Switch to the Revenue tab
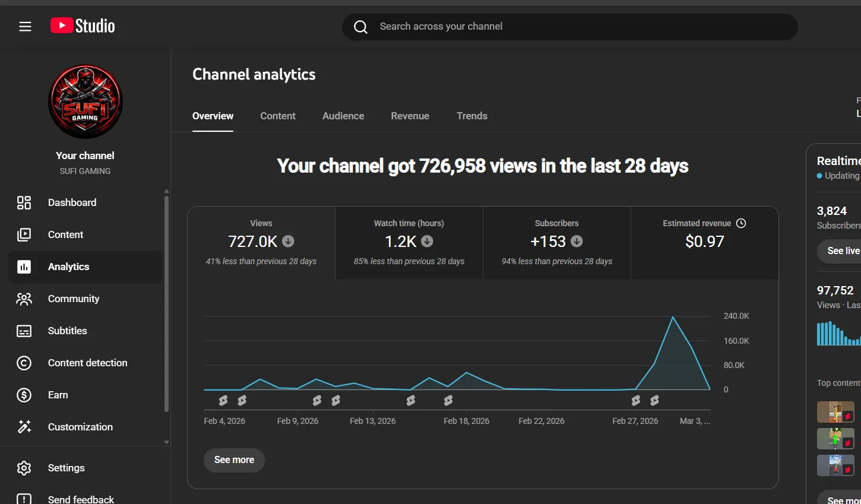 [x=410, y=116]
